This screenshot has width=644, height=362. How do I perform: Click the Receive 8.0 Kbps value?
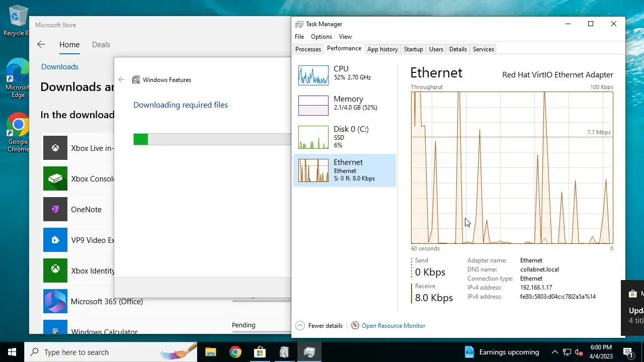pos(434,298)
